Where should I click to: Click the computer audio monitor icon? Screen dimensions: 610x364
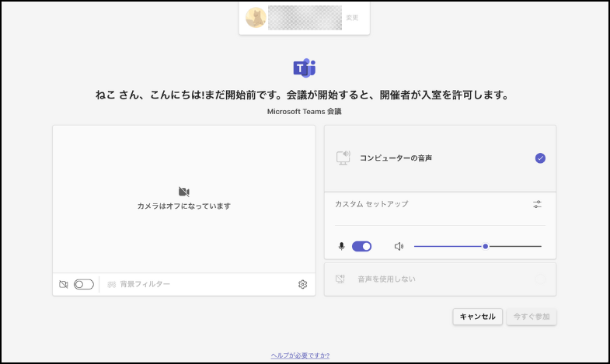point(343,158)
